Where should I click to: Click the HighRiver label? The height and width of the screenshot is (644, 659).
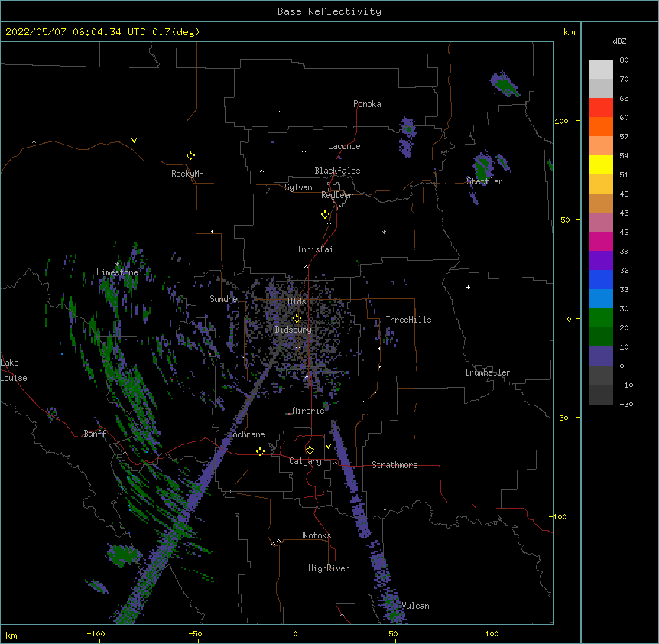point(329,568)
